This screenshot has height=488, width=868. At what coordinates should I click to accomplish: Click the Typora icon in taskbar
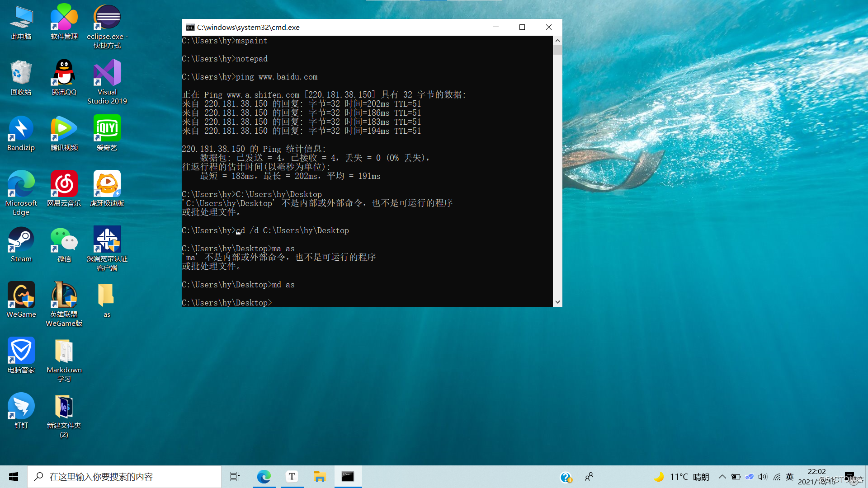292,477
